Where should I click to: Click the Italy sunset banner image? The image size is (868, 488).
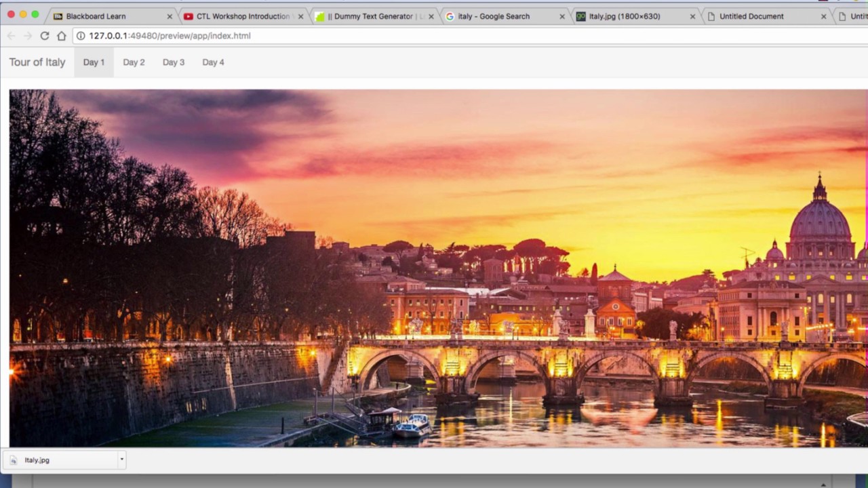pyautogui.click(x=438, y=268)
